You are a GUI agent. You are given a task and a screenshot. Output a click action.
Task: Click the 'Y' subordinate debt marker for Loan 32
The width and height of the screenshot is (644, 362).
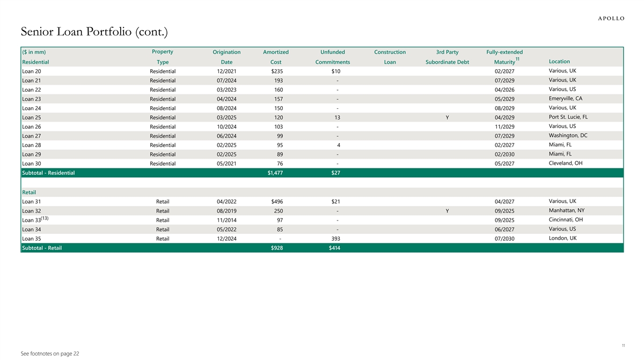[448, 211]
